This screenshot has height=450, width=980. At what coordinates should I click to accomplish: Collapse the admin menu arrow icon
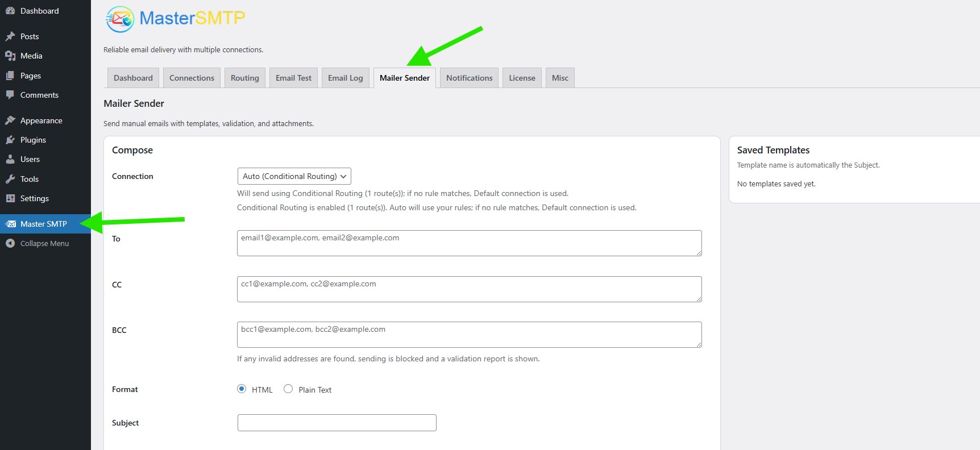point(10,243)
